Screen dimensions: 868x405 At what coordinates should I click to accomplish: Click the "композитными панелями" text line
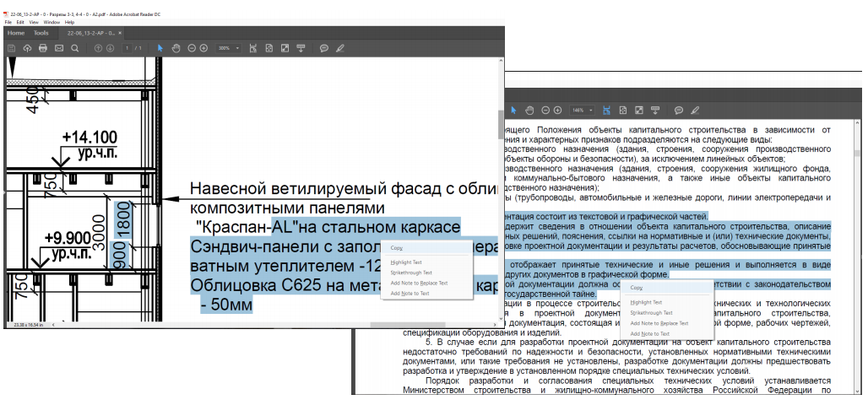[x=287, y=208]
